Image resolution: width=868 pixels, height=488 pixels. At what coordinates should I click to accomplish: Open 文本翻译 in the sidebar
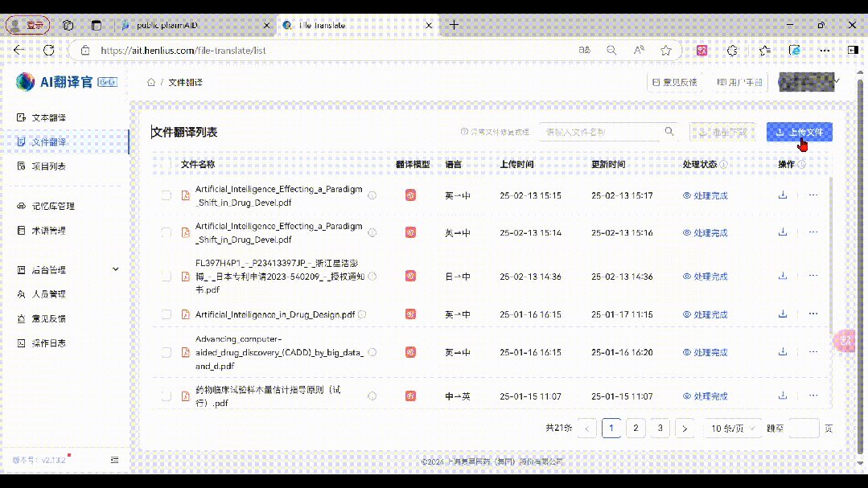[48, 117]
